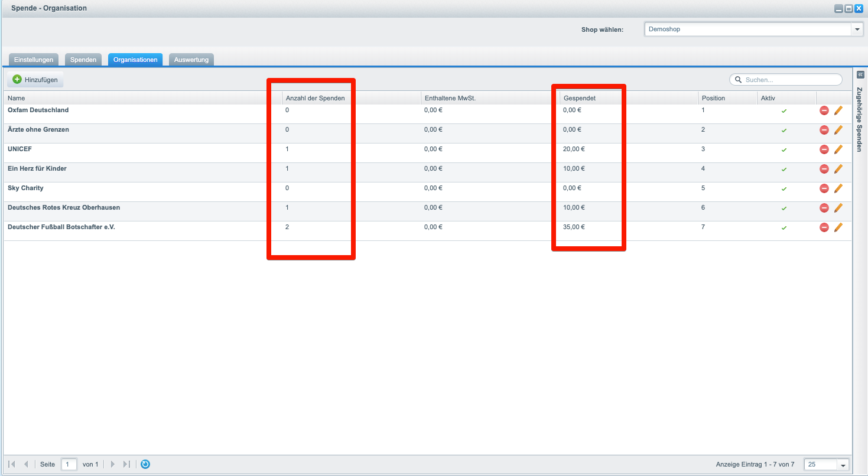Click the Hinzufügen button
This screenshot has height=476, width=868.
[35, 79]
